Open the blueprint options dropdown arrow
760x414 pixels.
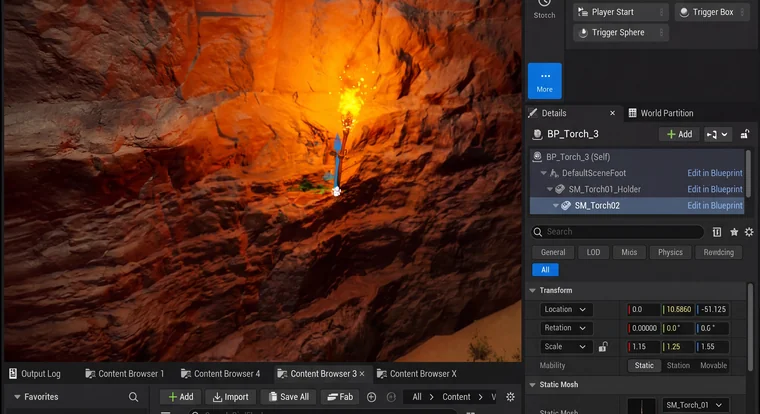coord(724,134)
